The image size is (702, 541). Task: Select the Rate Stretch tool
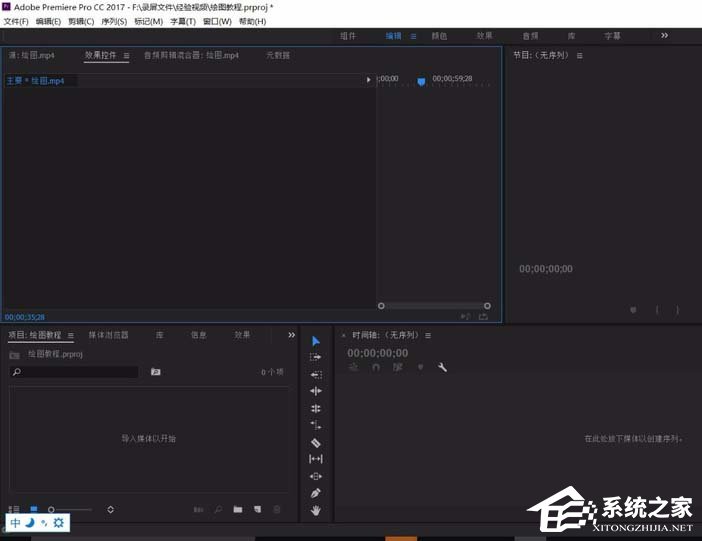coord(316,425)
